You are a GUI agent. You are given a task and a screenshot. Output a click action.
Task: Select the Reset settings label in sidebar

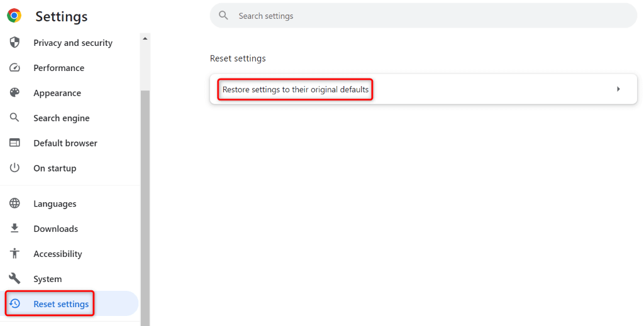[61, 304]
